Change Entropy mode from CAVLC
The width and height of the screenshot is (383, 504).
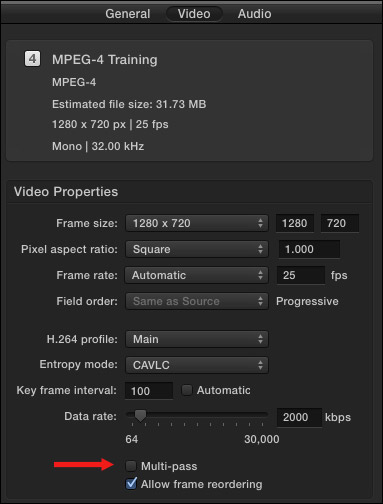coord(197,365)
